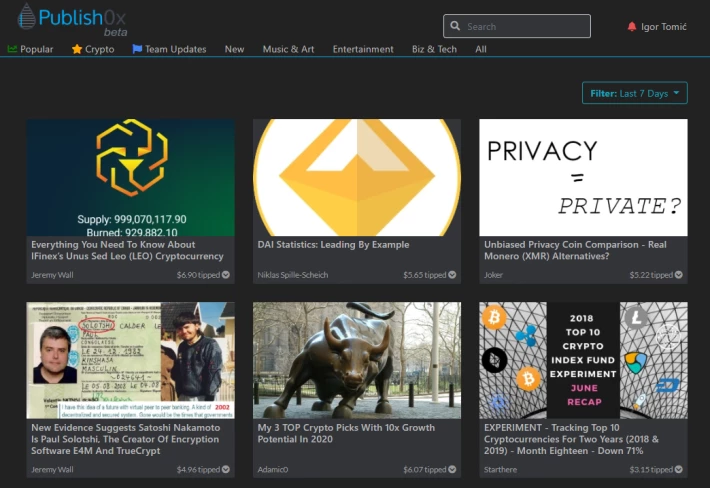
Task: Switch to Biz & Tech category
Action: pyautogui.click(x=434, y=49)
